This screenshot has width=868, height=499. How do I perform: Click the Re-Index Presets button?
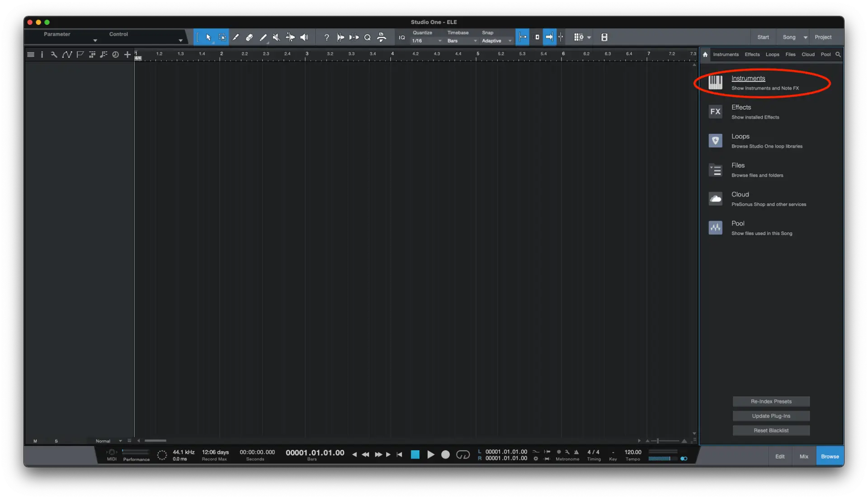tap(771, 402)
